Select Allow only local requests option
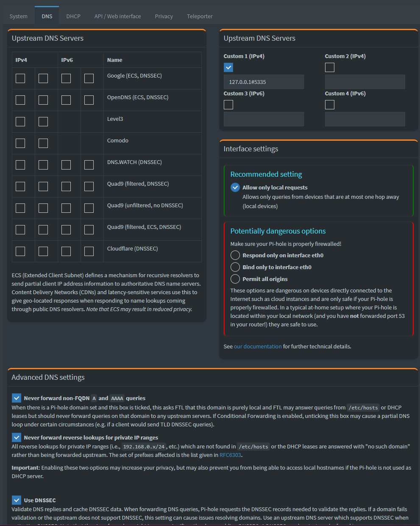The image size is (420, 526). [x=235, y=187]
